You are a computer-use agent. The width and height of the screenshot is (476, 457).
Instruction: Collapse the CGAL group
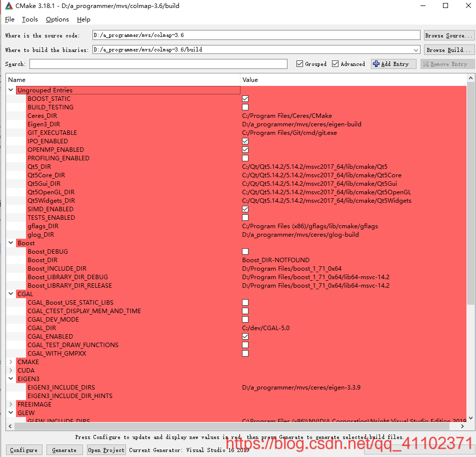point(10,294)
